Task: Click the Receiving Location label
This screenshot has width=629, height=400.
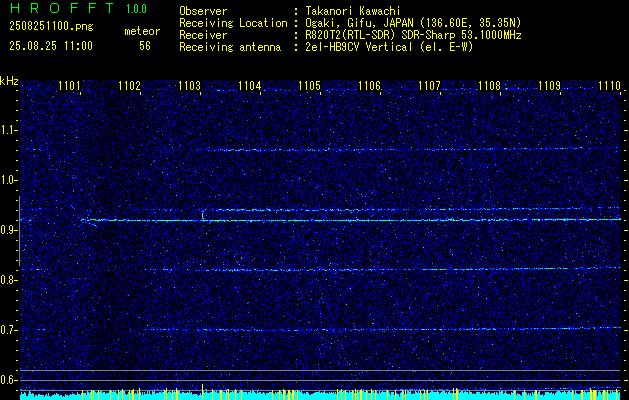Action: point(233,23)
